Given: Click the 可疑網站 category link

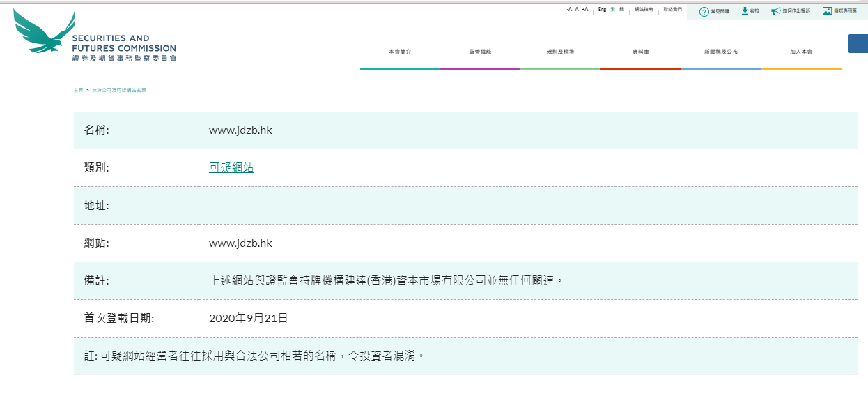Looking at the screenshot, I should click(x=231, y=167).
